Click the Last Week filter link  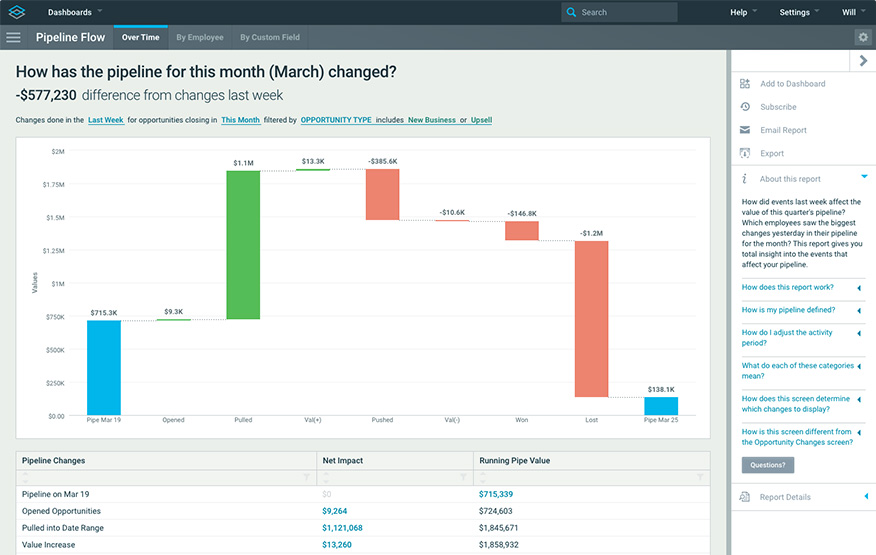point(106,120)
